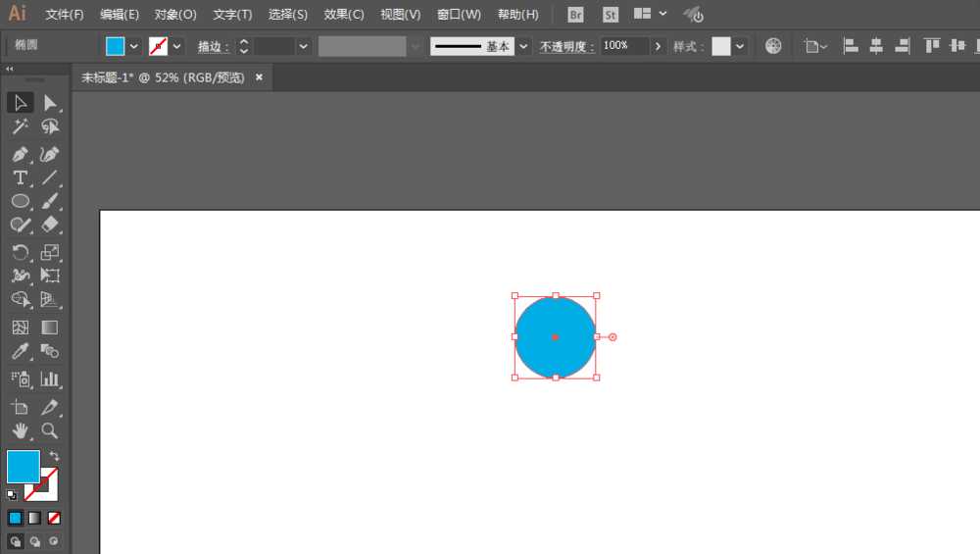Activate the Type tool
The width and height of the screenshot is (980, 554).
pyautogui.click(x=20, y=177)
